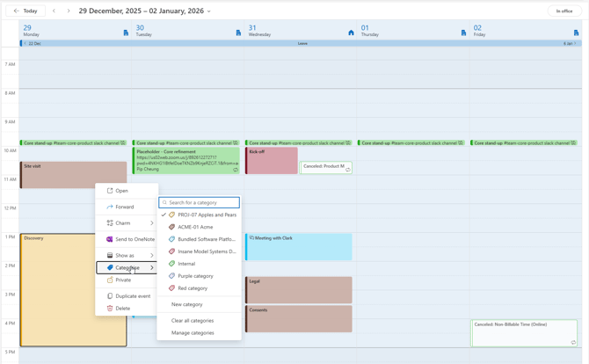
Task: Select Manage categories menu entry
Action: (193, 333)
